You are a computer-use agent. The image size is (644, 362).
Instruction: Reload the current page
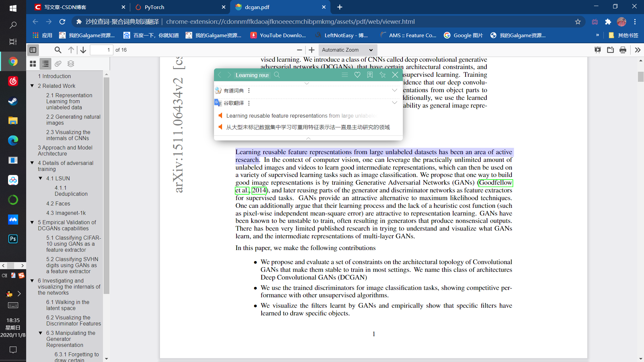click(x=62, y=22)
